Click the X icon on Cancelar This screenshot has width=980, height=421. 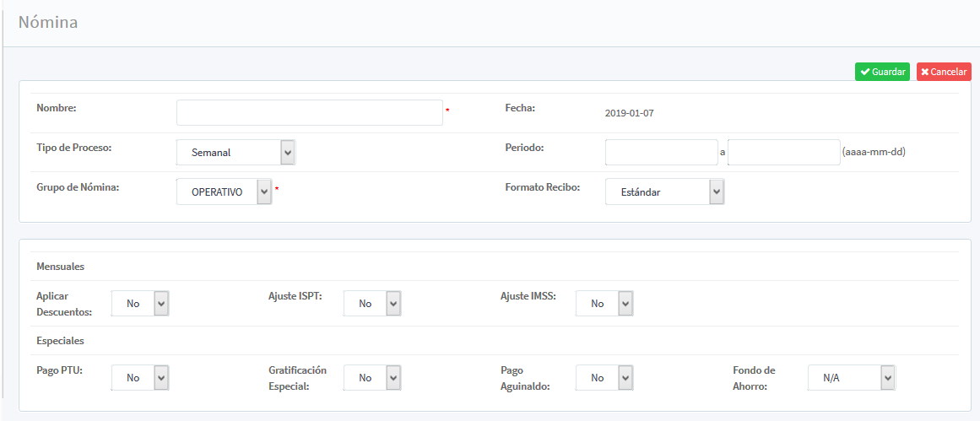click(x=925, y=72)
